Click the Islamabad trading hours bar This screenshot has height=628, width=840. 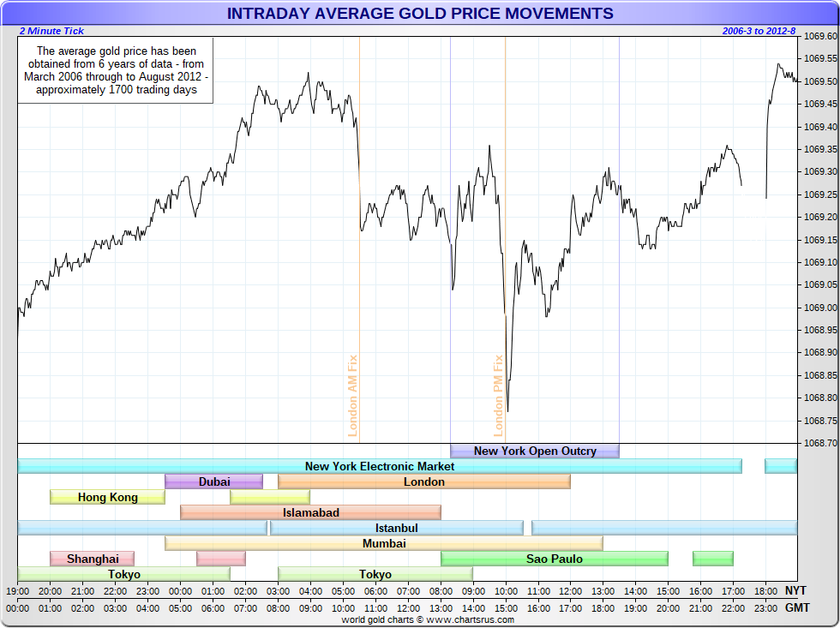[310, 513]
